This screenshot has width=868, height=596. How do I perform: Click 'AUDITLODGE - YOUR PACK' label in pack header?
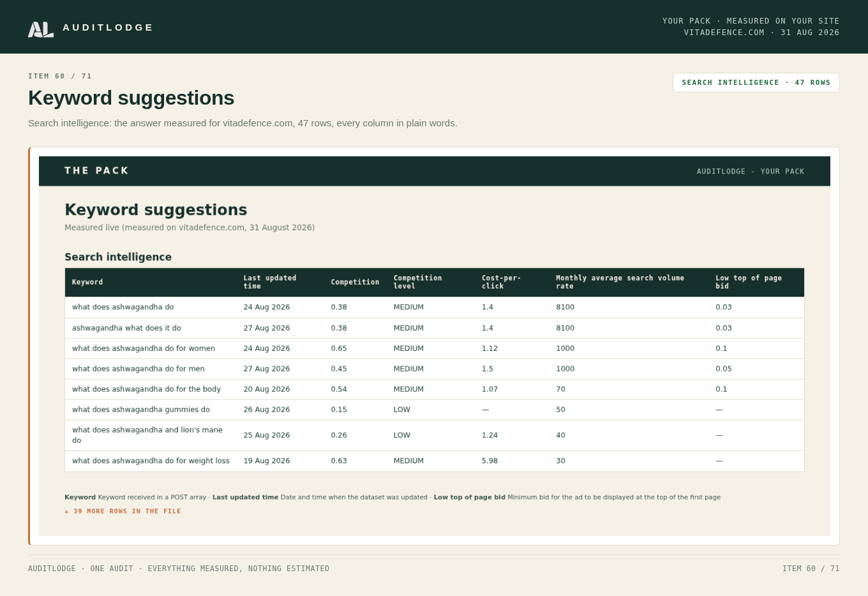click(x=751, y=172)
